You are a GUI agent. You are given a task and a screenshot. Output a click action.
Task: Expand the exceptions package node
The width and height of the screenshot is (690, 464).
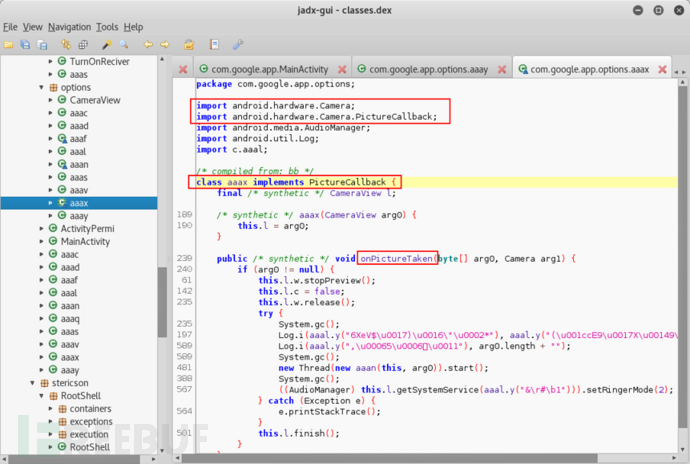click(51, 422)
